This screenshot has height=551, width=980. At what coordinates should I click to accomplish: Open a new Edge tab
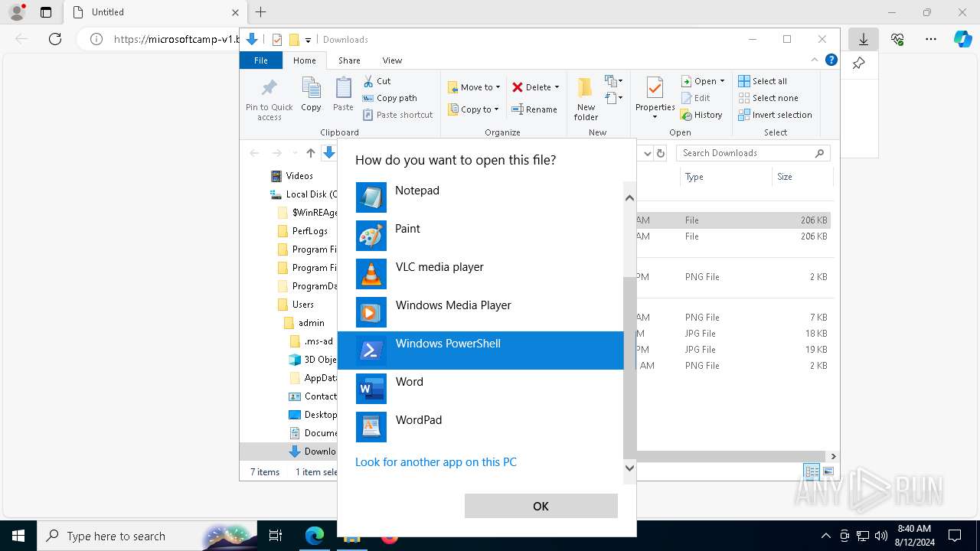point(260,12)
